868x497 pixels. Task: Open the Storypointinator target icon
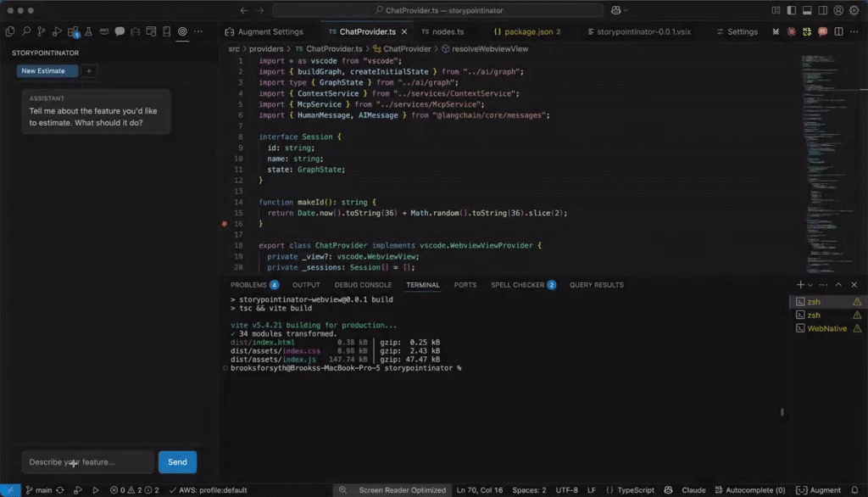tap(182, 31)
